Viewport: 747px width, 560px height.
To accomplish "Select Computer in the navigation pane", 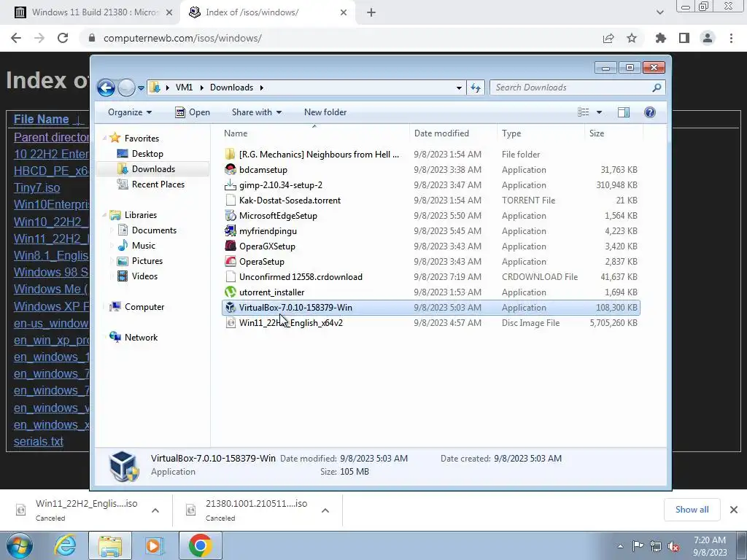I will tap(144, 307).
